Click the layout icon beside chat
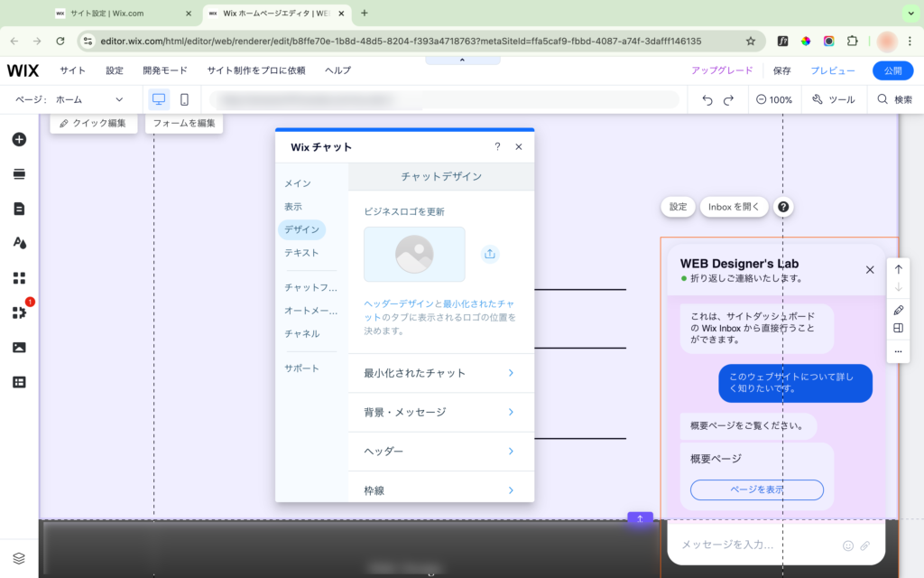This screenshot has width=924, height=578. pyautogui.click(x=898, y=328)
